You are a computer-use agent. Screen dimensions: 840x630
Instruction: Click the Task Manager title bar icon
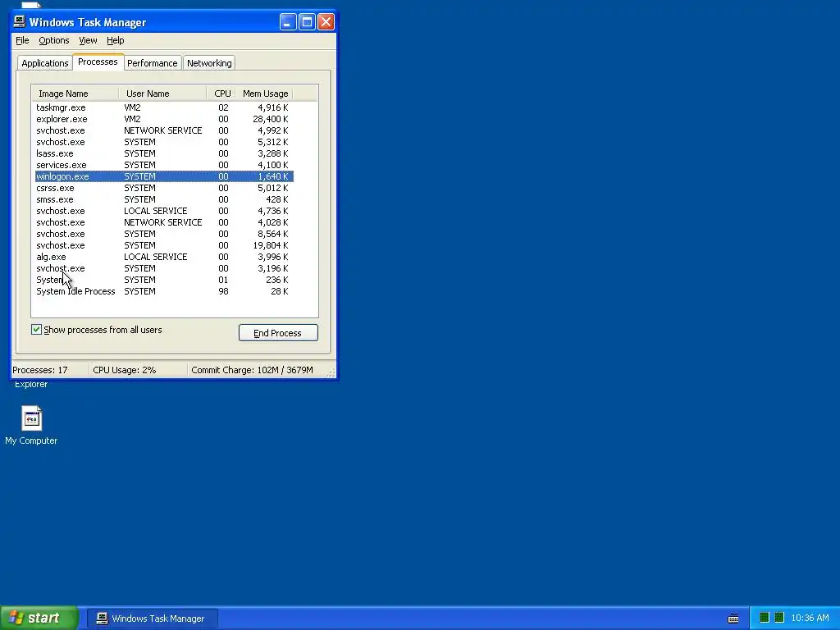[x=20, y=21]
